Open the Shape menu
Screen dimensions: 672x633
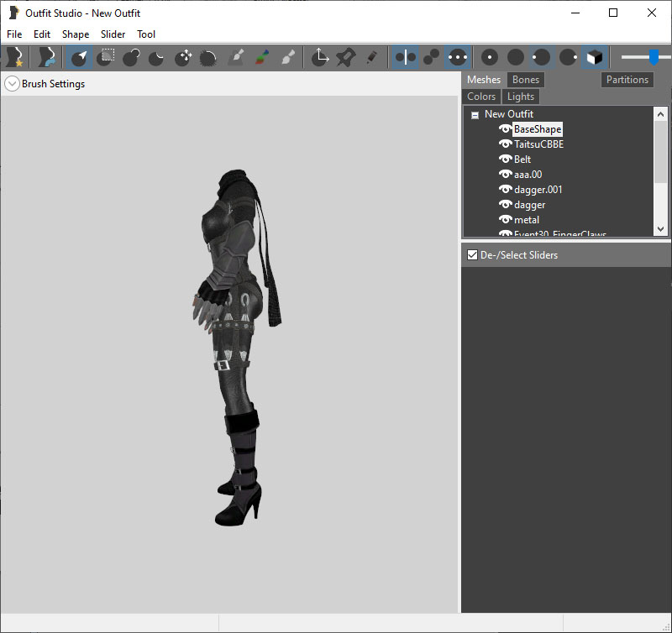point(76,34)
